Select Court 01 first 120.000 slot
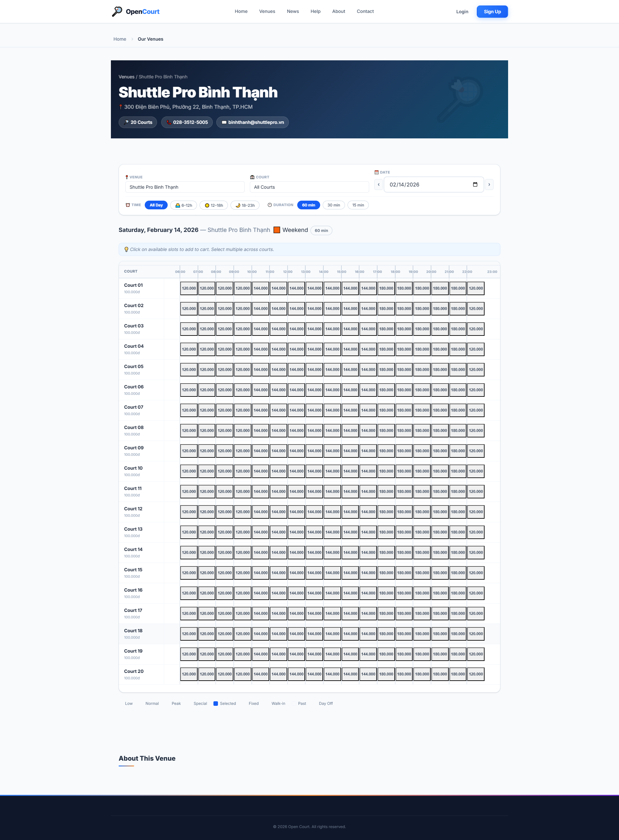Screen dimensions: 619x840 [189, 288]
